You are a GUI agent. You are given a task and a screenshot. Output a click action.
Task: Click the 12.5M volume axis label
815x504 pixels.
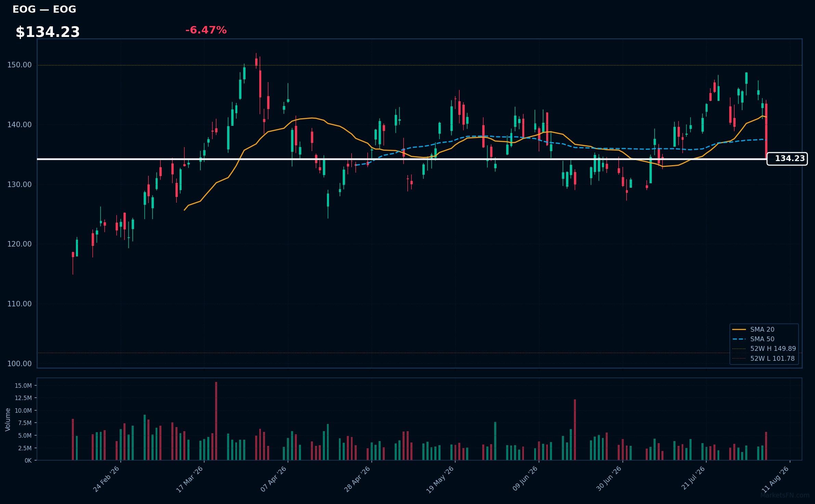pos(23,398)
